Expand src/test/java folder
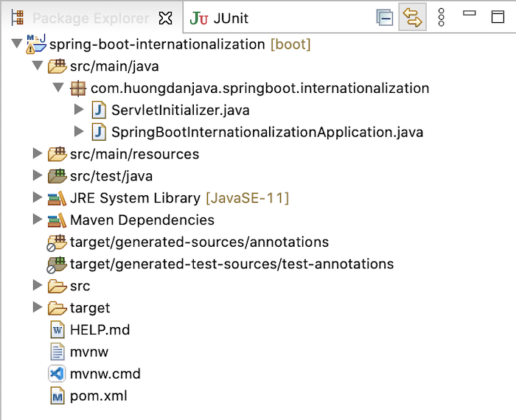This screenshot has height=420, width=516. pos(37,175)
